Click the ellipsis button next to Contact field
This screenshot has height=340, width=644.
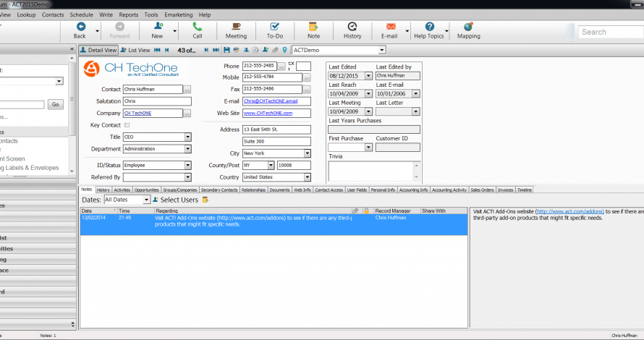click(x=187, y=90)
